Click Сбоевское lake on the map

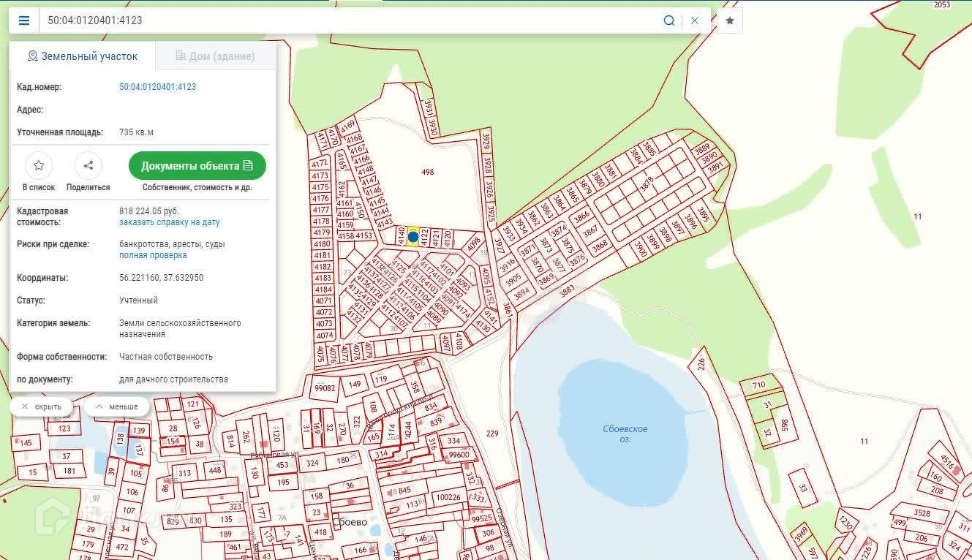(x=624, y=434)
